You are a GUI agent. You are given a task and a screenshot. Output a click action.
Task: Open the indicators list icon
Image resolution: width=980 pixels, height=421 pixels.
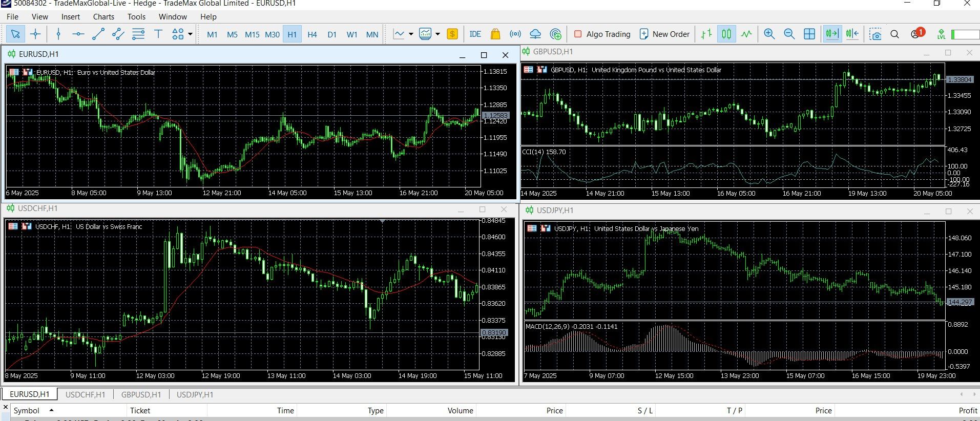point(399,34)
